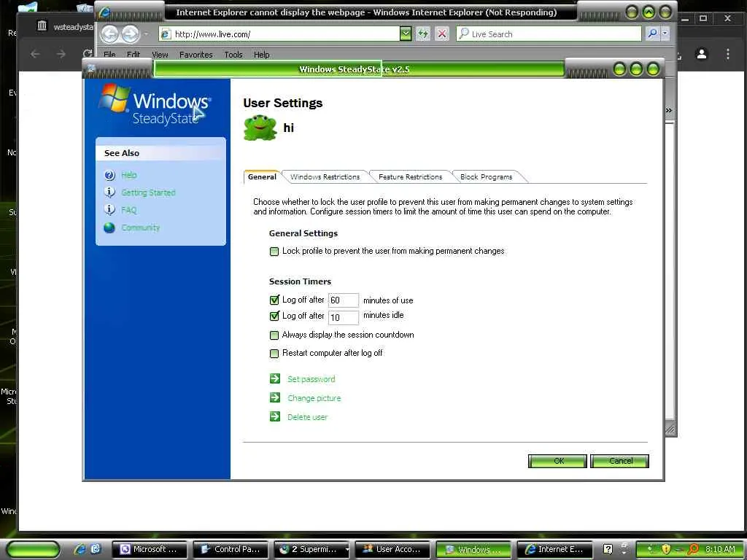
Task: Click the magnifier icon in system tray
Action: click(x=693, y=549)
